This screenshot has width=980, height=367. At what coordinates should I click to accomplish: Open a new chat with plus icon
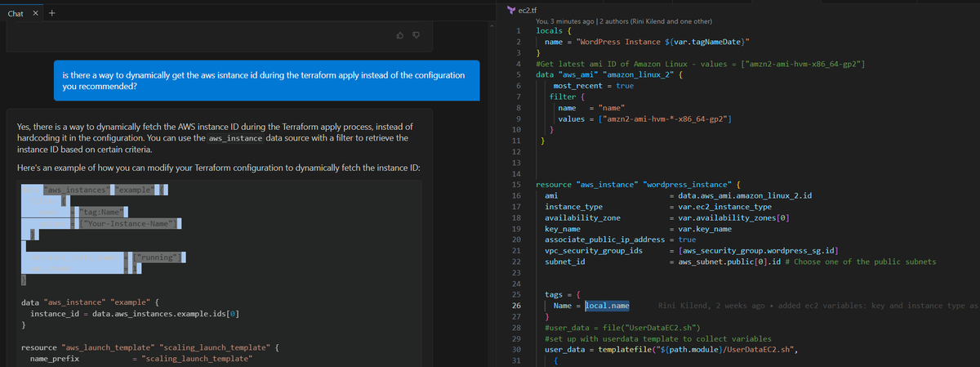point(51,13)
